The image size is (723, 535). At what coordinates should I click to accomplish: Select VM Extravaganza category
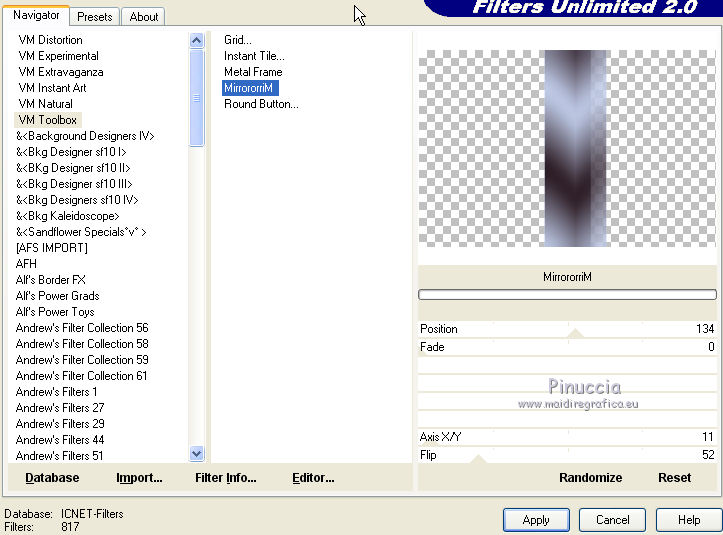tap(61, 72)
